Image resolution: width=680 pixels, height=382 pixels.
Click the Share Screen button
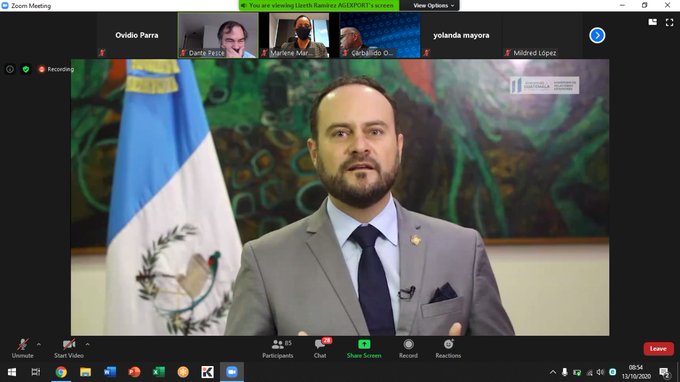click(x=364, y=349)
